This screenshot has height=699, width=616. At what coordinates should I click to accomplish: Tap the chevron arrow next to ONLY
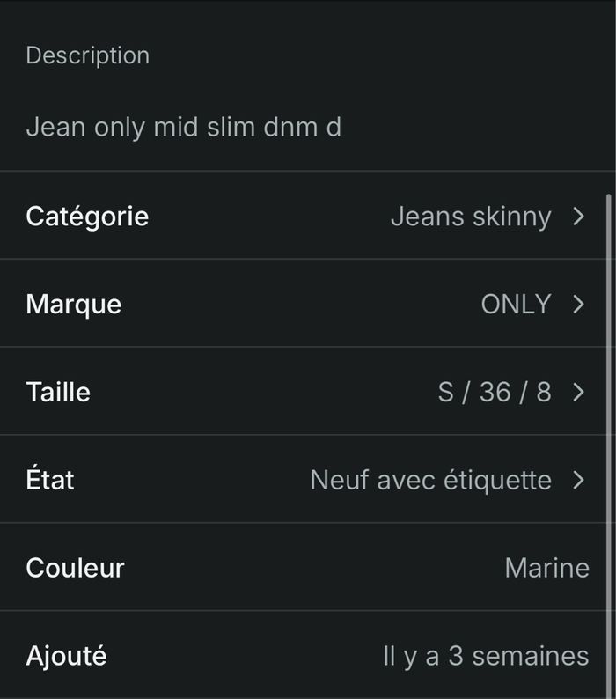pyautogui.click(x=578, y=305)
